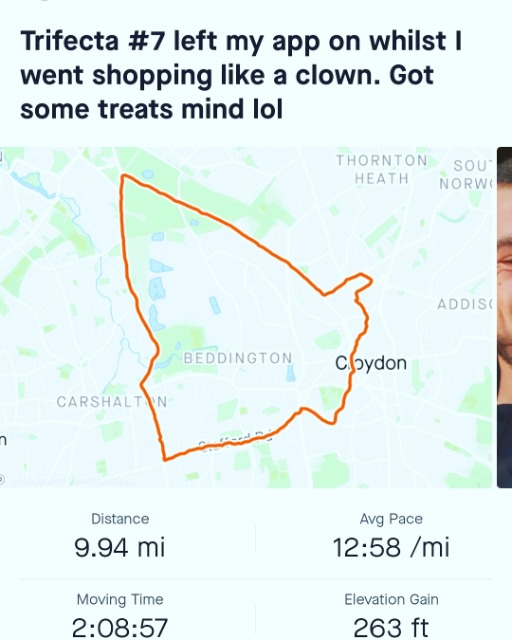Select the Avg Pace value 12:58 /mi
This screenshot has height=640, width=512.
click(391, 547)
